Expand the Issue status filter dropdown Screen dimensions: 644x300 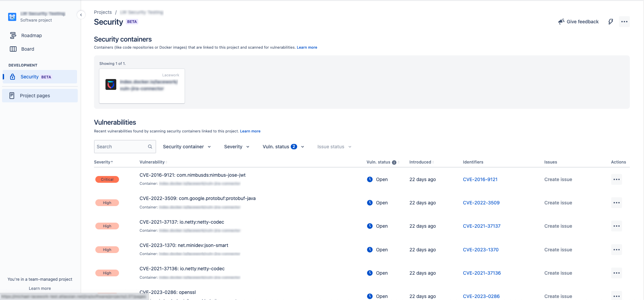point(334,147)
